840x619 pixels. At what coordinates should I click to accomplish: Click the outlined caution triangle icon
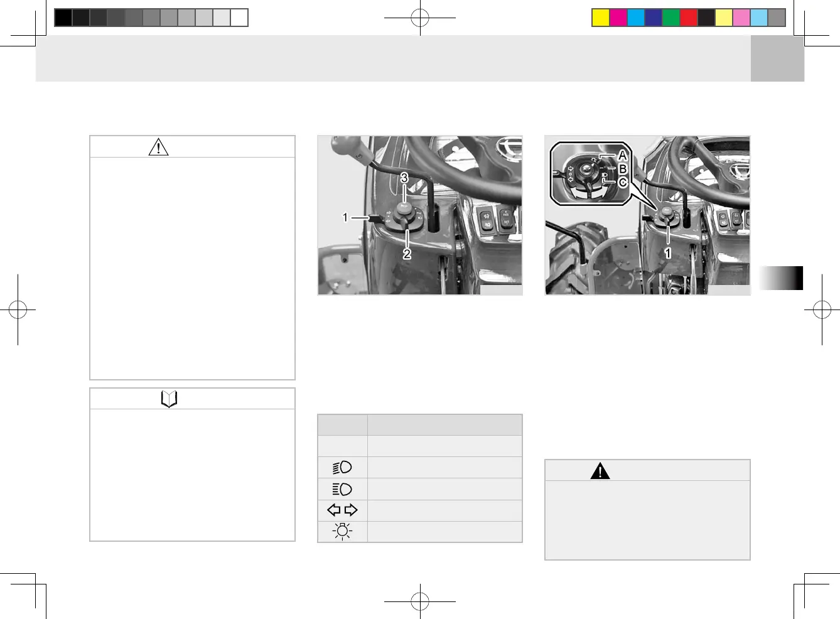(158, 147)
